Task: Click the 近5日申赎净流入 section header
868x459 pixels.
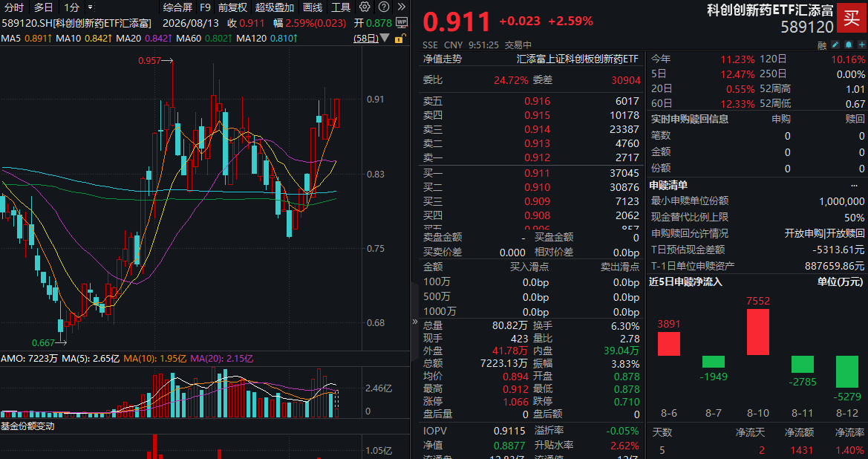Action: (685, 281)
